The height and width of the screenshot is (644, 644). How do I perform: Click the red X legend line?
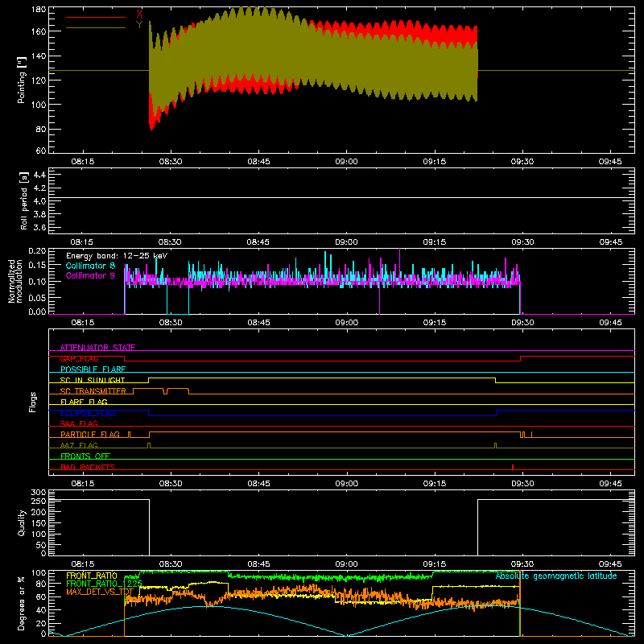96,17
